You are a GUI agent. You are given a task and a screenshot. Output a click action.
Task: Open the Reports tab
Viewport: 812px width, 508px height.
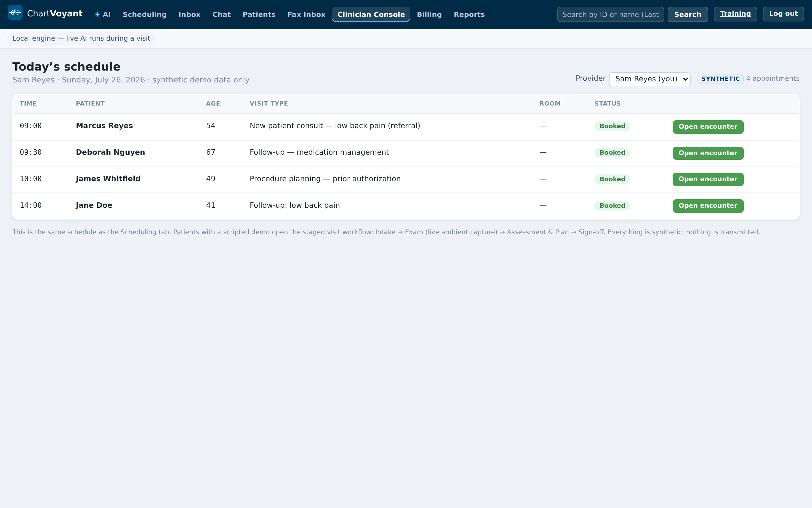point(469,14)
